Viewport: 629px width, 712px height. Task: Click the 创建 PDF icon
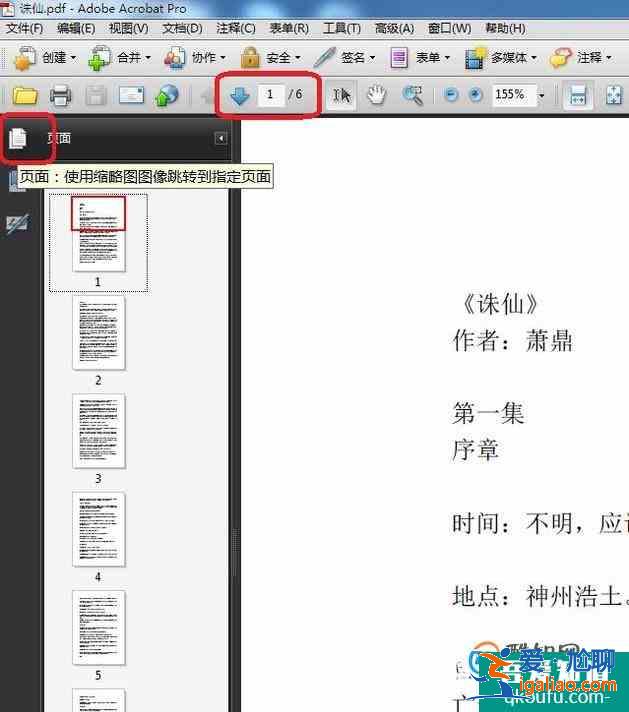[25, 58]
